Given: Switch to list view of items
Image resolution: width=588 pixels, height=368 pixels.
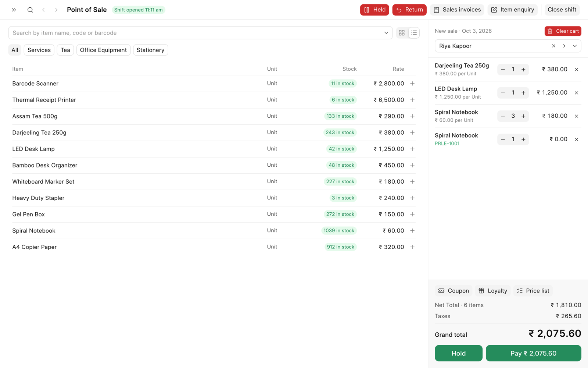Looking at the screenshot, I should point(414,33).
